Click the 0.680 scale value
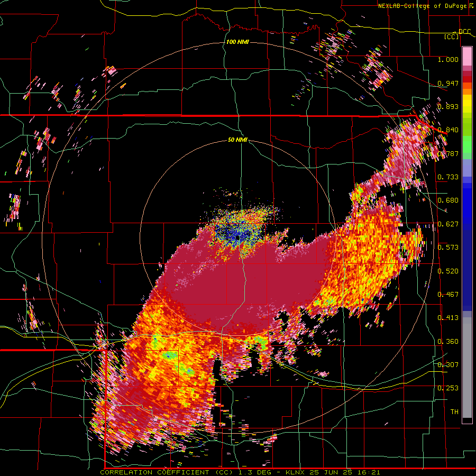The height and width of the screenshot is (476, 476). pos(448,200)
